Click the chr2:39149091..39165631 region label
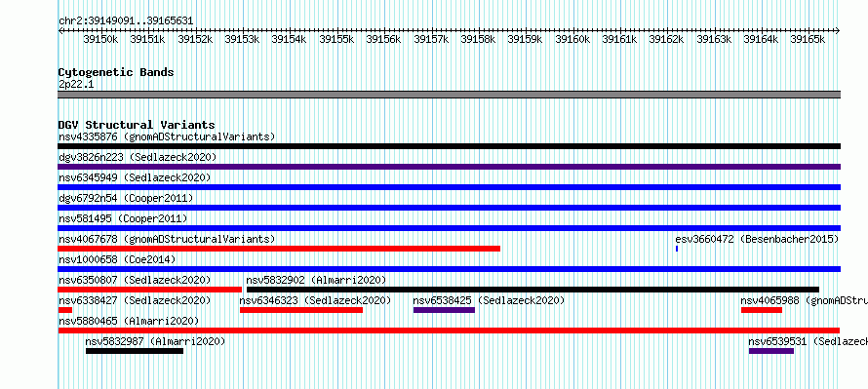Image resolution: width=868 pixels, height=389 pixels. (x=126, y=21)
